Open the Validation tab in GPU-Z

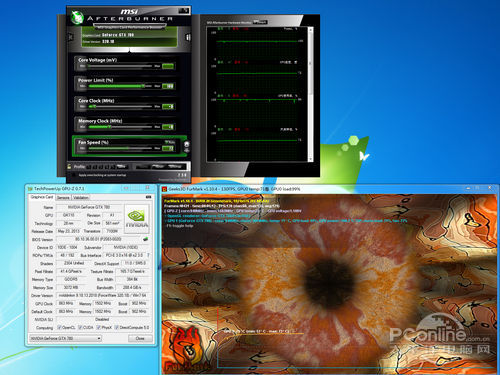81,197
